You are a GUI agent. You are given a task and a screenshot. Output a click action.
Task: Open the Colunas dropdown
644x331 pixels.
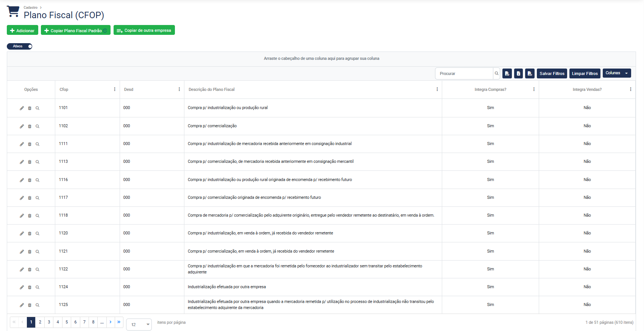pyautogui.click(x=616, y=73)
